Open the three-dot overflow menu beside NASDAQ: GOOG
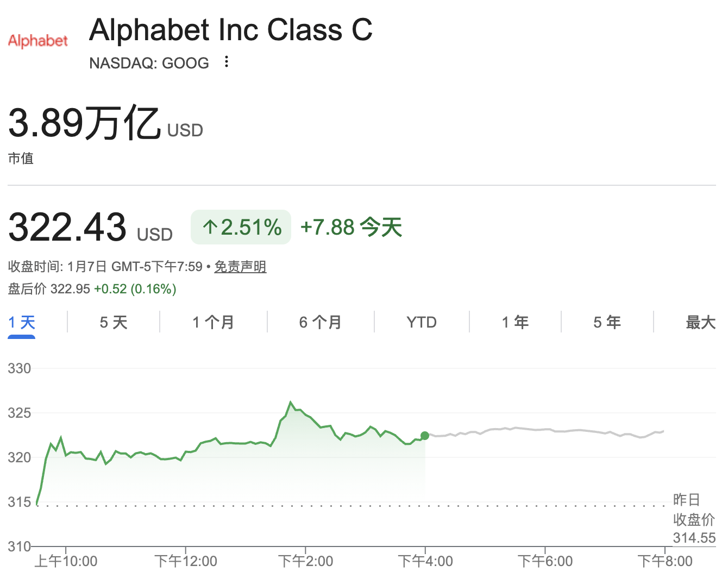This screenshot has height=578, width=728. 226,62
